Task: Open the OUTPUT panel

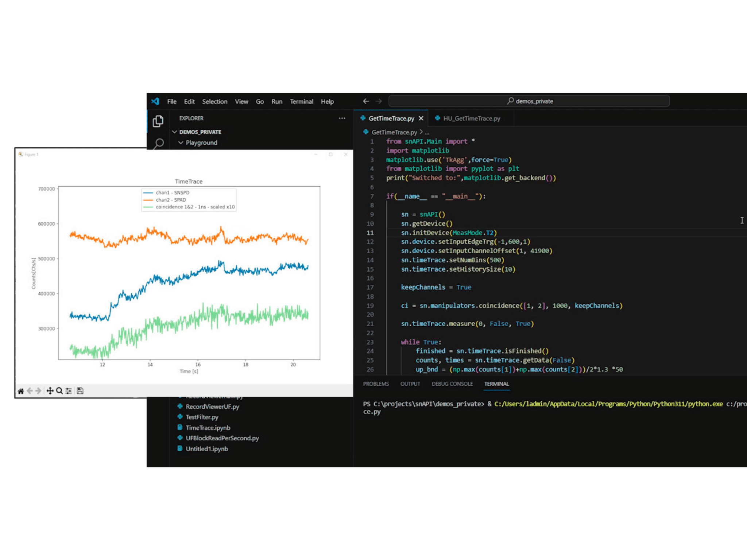Action: click(410, 384)
